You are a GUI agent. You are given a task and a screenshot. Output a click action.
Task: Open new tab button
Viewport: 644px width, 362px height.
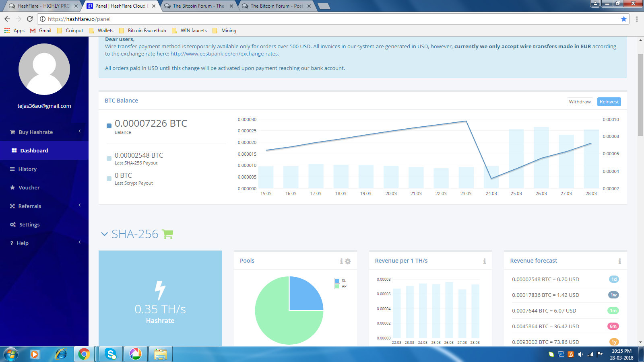click(x=324, y=6)
